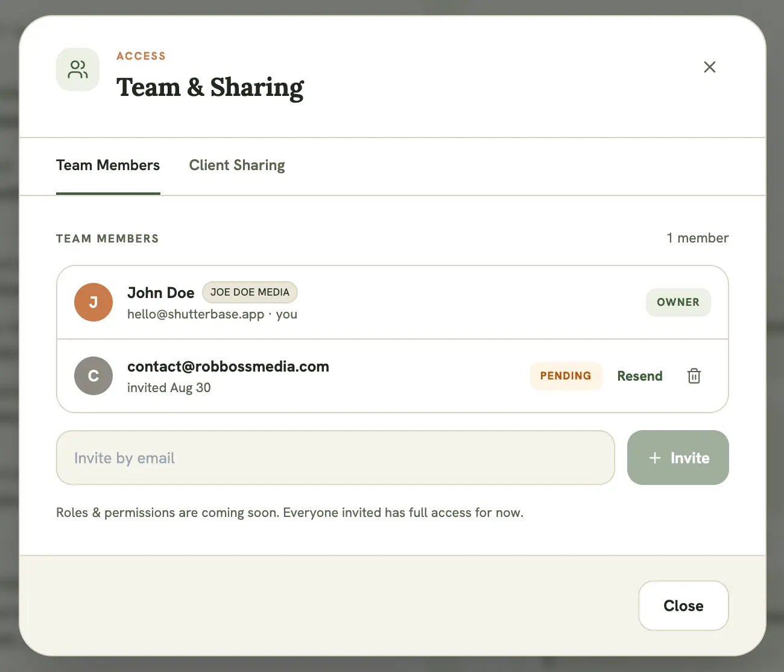This screenshot has height=672, width=784.
Task: Click the Team & Sharing heading
Action: point(210,87)
